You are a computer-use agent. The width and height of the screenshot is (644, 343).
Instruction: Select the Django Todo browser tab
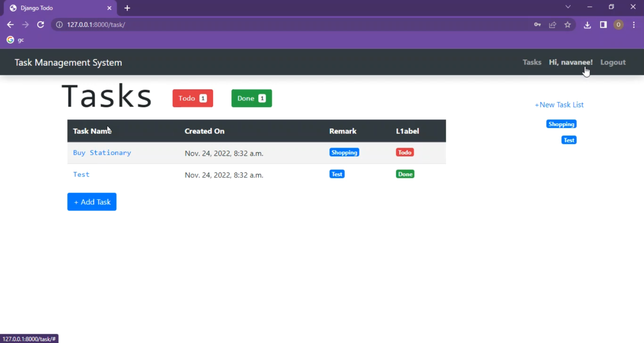point(60,8)
